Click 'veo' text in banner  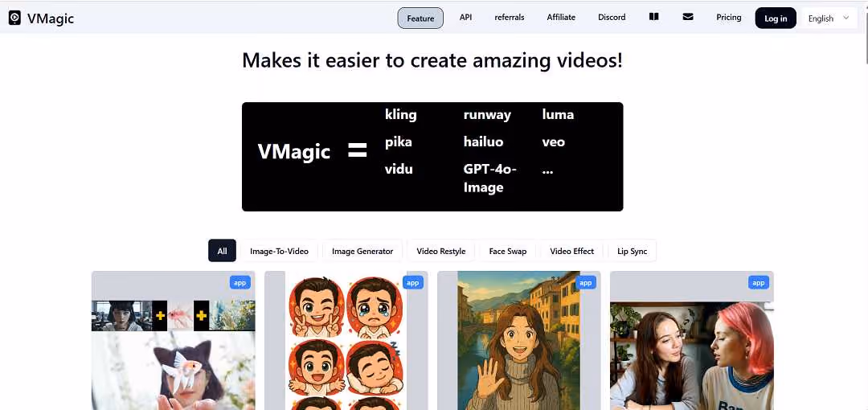554,142
